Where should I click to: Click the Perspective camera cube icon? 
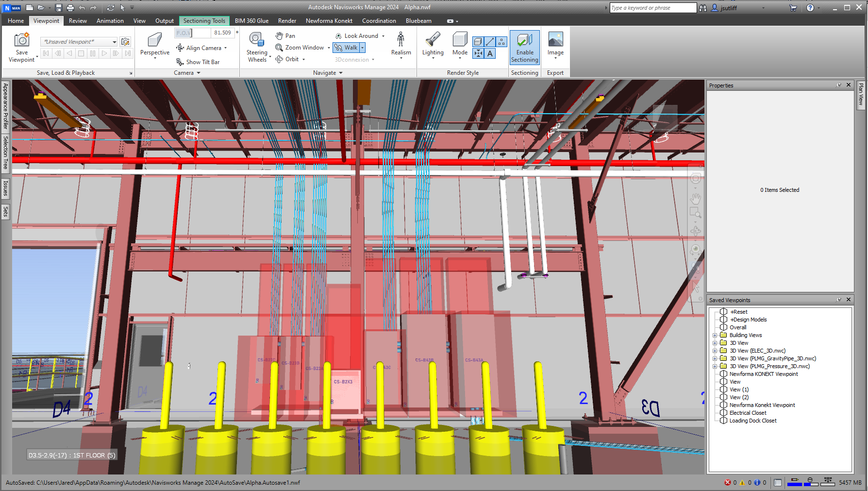(x=155, y=39)
